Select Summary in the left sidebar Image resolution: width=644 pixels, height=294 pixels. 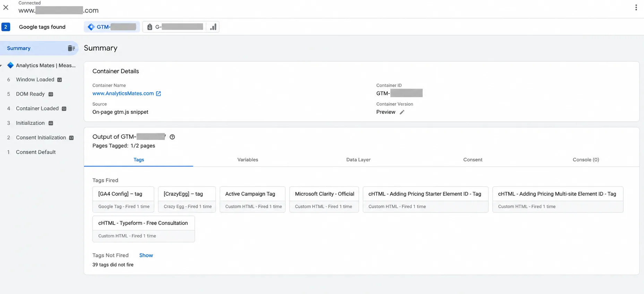pos(39,48)
